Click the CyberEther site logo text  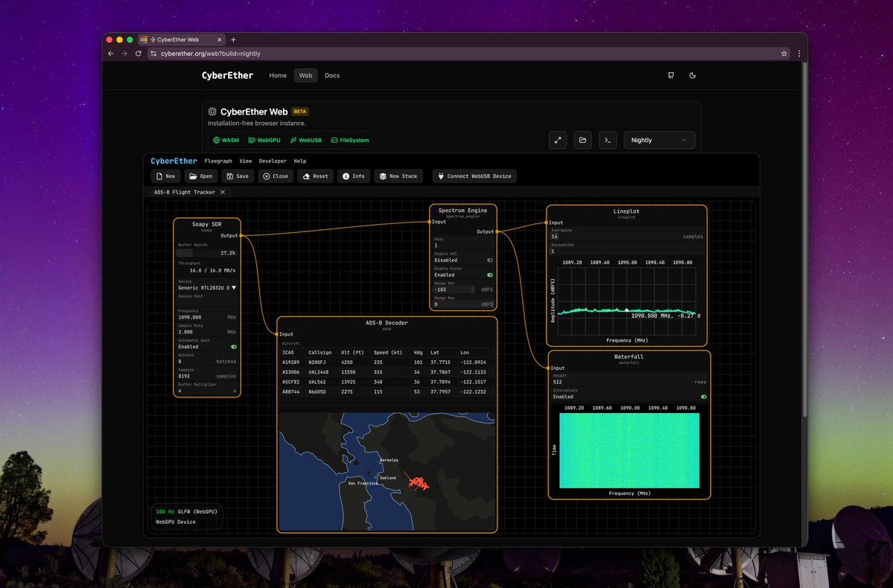tap(227, 75)
